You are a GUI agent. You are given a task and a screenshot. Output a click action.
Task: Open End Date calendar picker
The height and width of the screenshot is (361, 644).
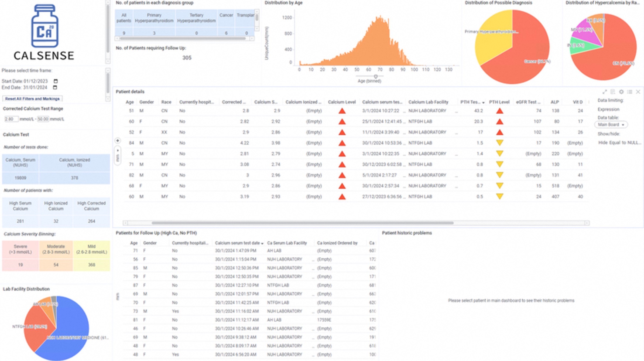pos(55,87)
